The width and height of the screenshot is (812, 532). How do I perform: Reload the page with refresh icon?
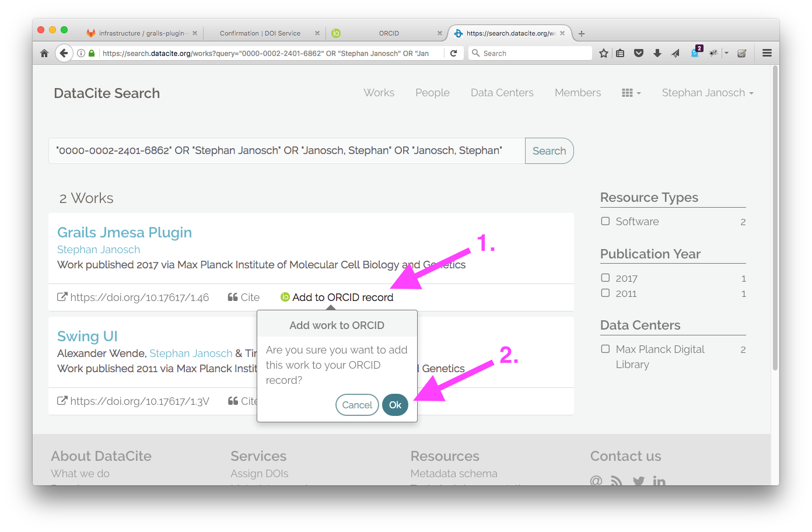point(453,53)
